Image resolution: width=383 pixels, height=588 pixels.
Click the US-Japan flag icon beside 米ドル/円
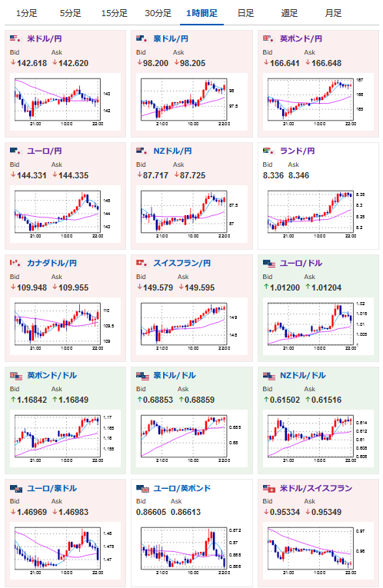coord(15,38)
